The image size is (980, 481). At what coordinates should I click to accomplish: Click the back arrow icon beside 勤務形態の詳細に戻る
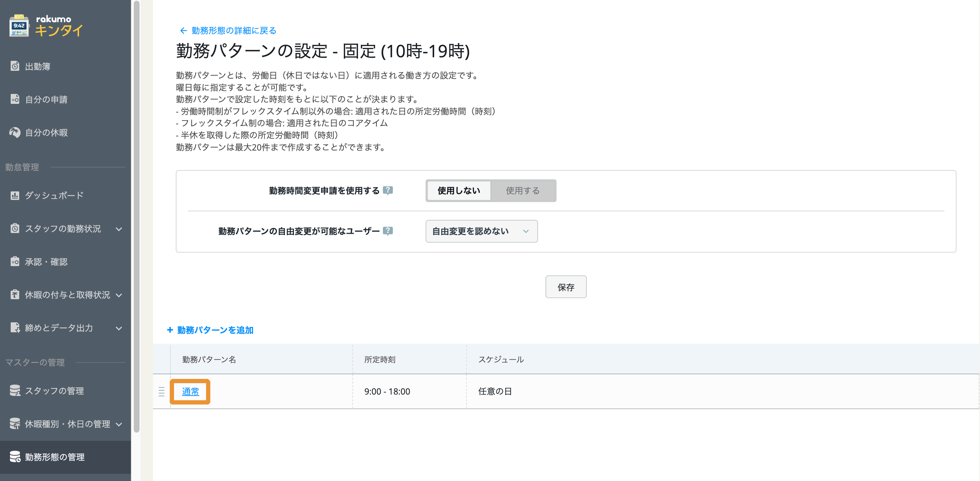click(183, 31)
